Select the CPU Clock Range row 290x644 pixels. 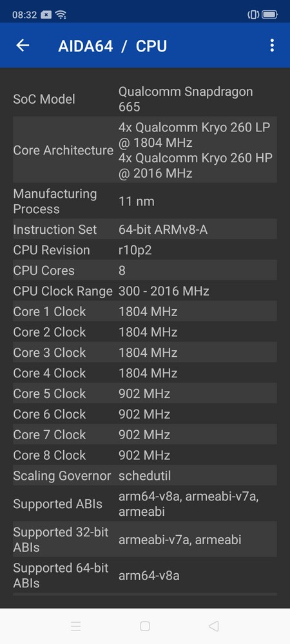click(x=144, y=291)
